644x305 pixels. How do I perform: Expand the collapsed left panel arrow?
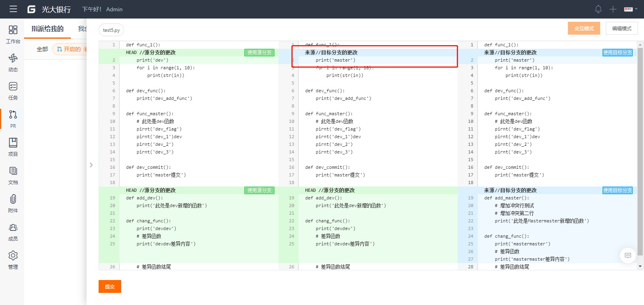91,165
